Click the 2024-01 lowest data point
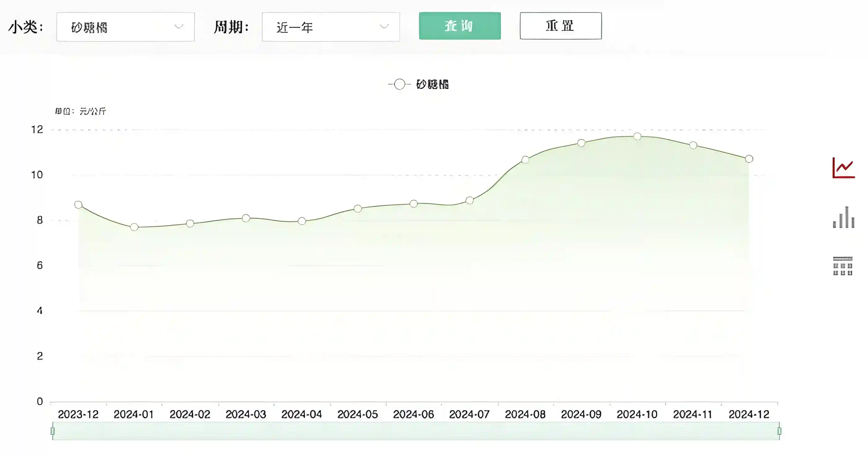Image resolution: width=868 pixels, height=456 pixels. [134, 227]
